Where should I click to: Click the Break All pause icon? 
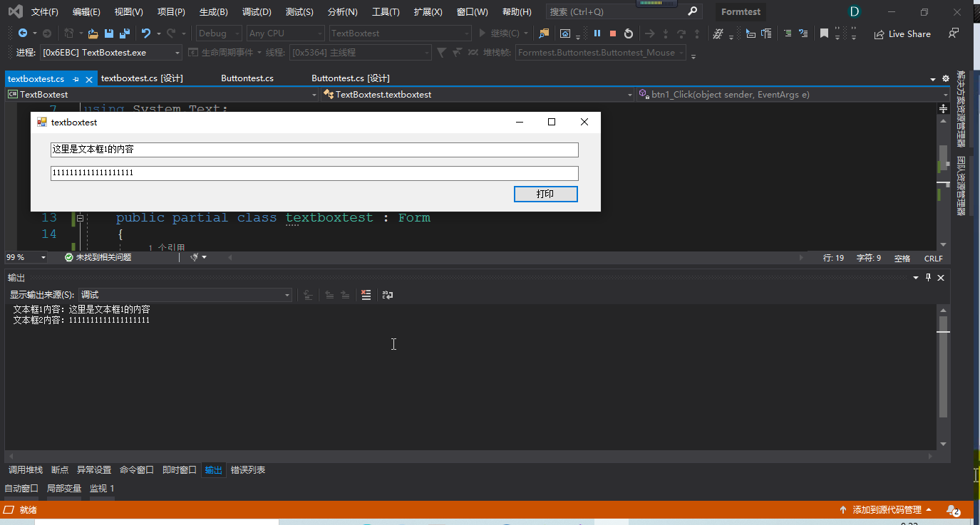[x=597, y=33]
